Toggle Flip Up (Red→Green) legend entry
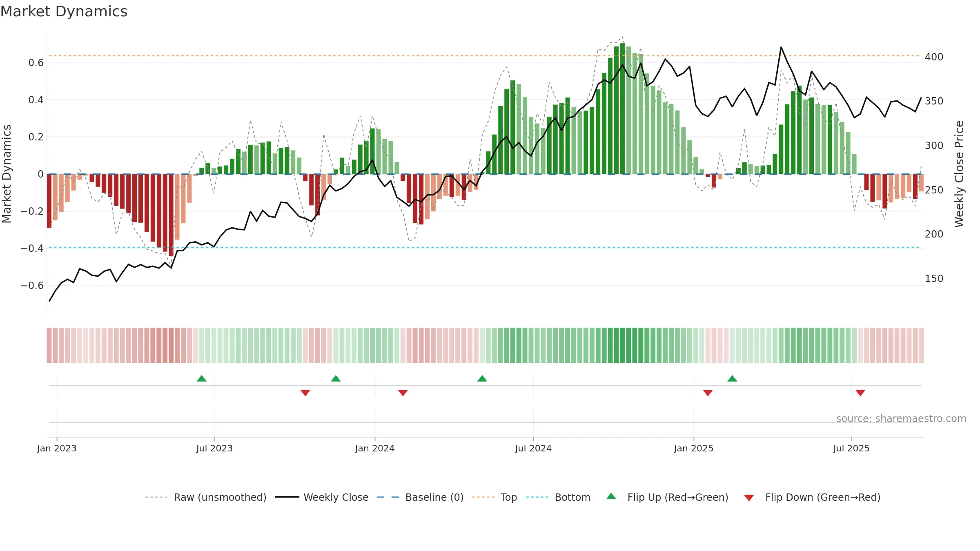This screenshot has width=980, height=551. [x=667, y=497]
